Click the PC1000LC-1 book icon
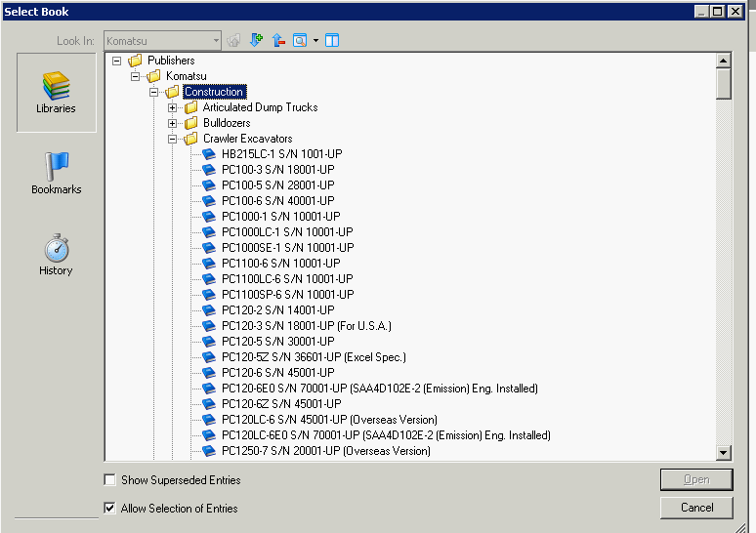Screen dimensions: 756x533 click(x=209, y=232)
